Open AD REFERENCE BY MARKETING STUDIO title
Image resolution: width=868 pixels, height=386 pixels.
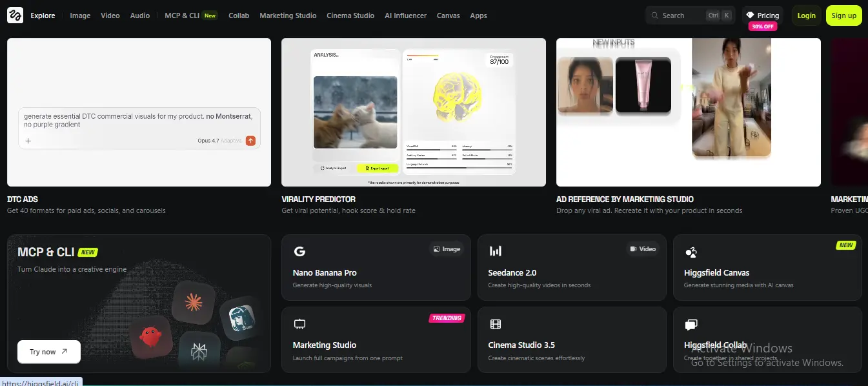(625, 199)
